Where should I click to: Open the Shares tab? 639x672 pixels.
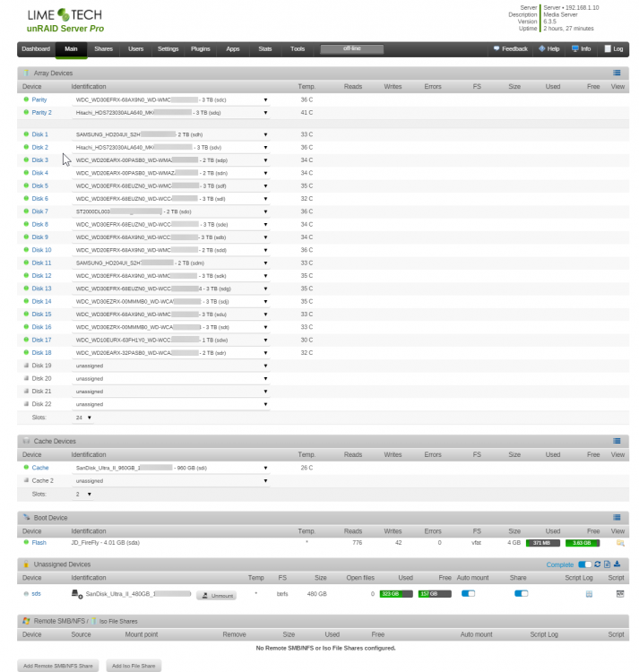[103, 49]
